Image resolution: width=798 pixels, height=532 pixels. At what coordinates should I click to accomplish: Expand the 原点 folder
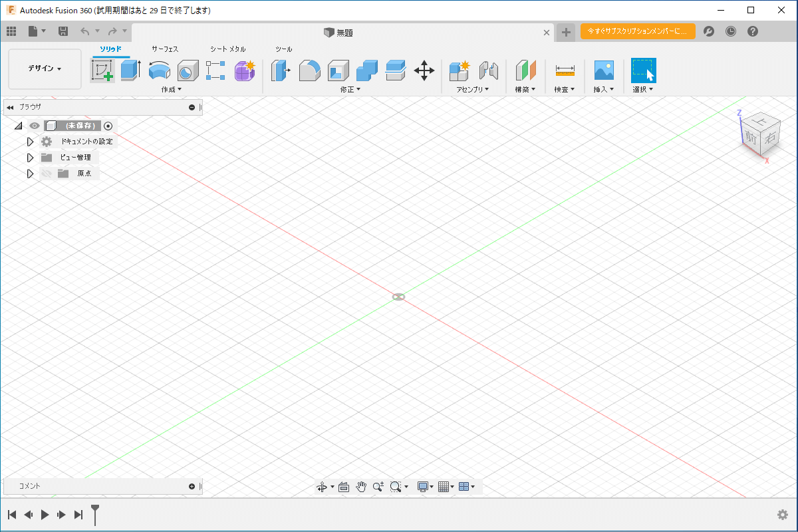[30, 174]
